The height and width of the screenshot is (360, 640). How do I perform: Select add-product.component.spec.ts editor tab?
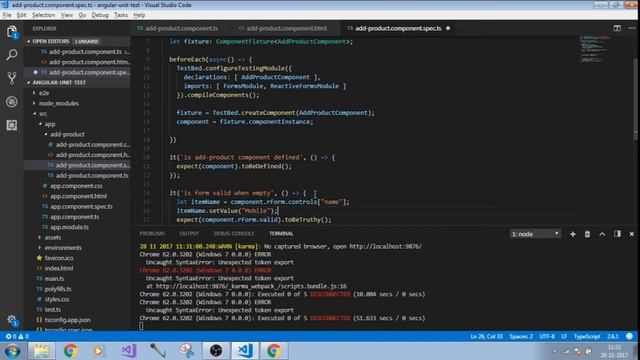tap(398, 28)
